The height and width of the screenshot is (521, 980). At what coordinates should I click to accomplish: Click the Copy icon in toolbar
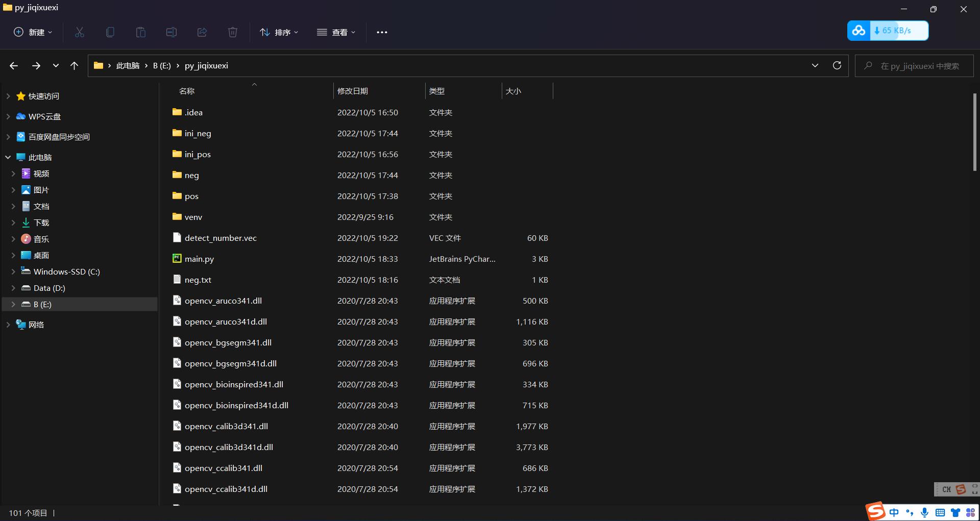(110, 32)
